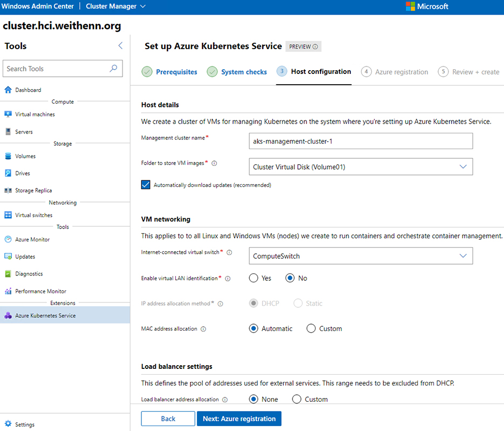Click the System checks completed checkmark icon
Viewport: 504px width, 431px height.
[212, 72]
